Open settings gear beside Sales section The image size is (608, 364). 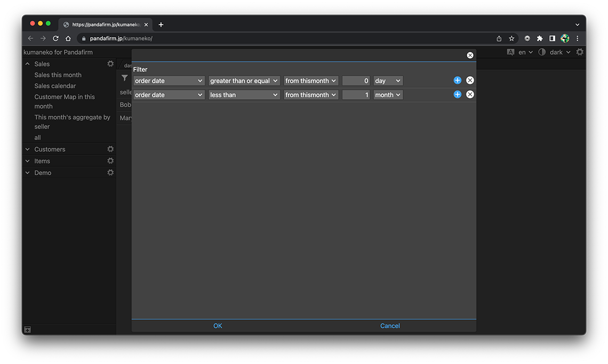click(110, 63)
